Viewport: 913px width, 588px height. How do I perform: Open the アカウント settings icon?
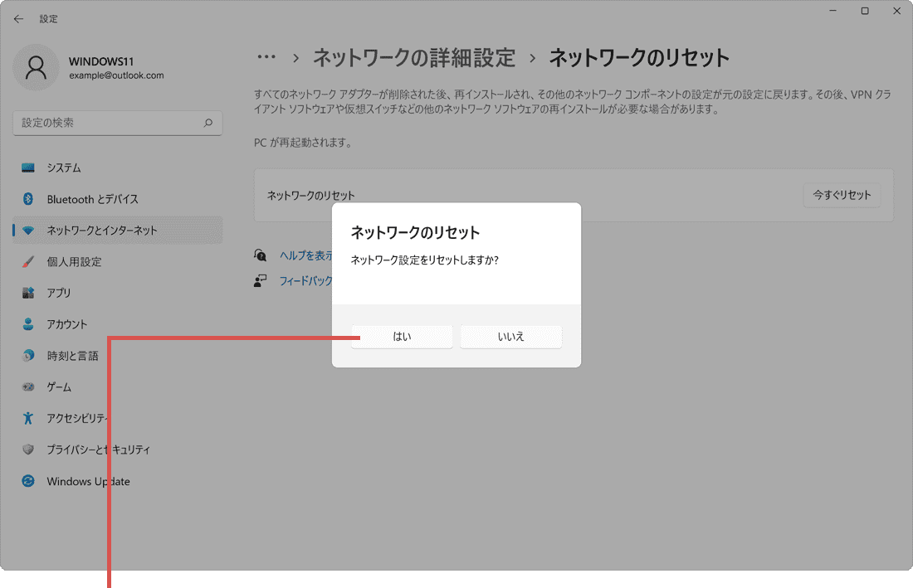pos(27,324)
